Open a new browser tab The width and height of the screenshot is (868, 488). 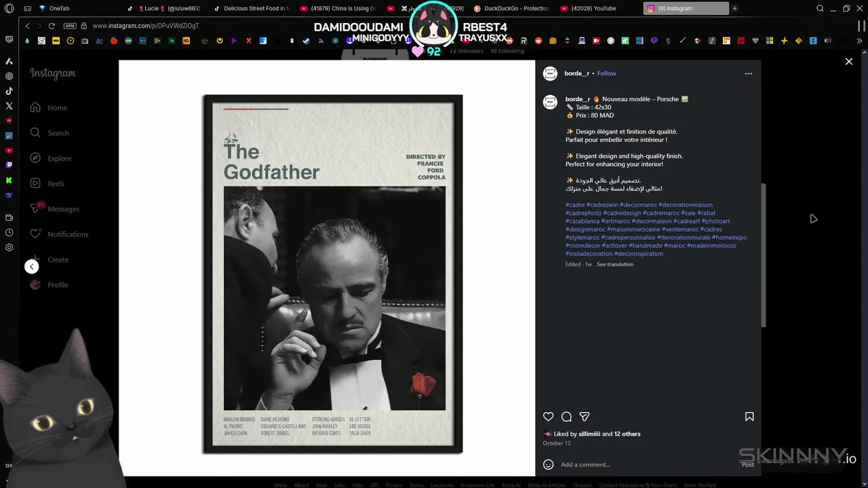[x=734, y=8]
